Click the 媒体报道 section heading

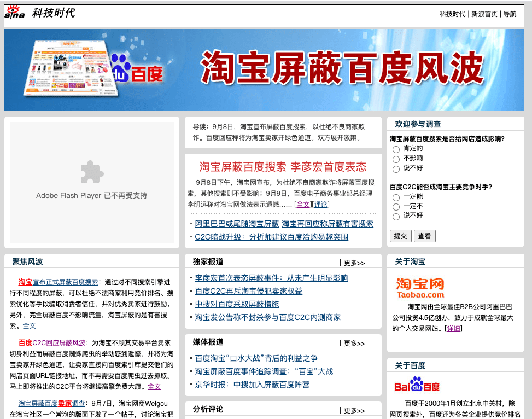208,342
